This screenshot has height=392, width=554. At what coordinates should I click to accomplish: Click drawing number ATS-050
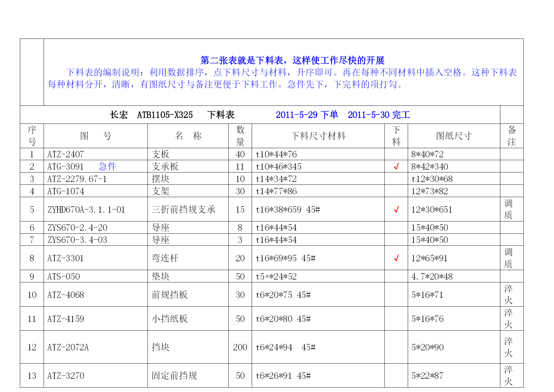(x=63, y=277)
